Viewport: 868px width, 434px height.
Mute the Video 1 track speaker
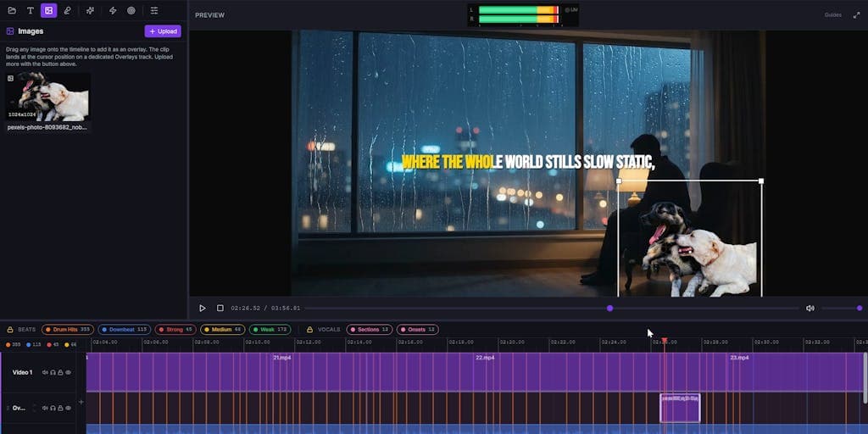point(46,373)
